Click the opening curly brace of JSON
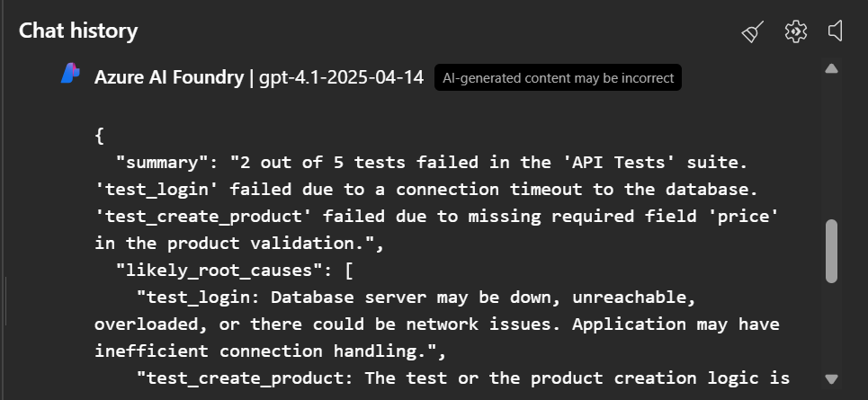This screenshot has width=868, height=400. [x=99, y=136]
